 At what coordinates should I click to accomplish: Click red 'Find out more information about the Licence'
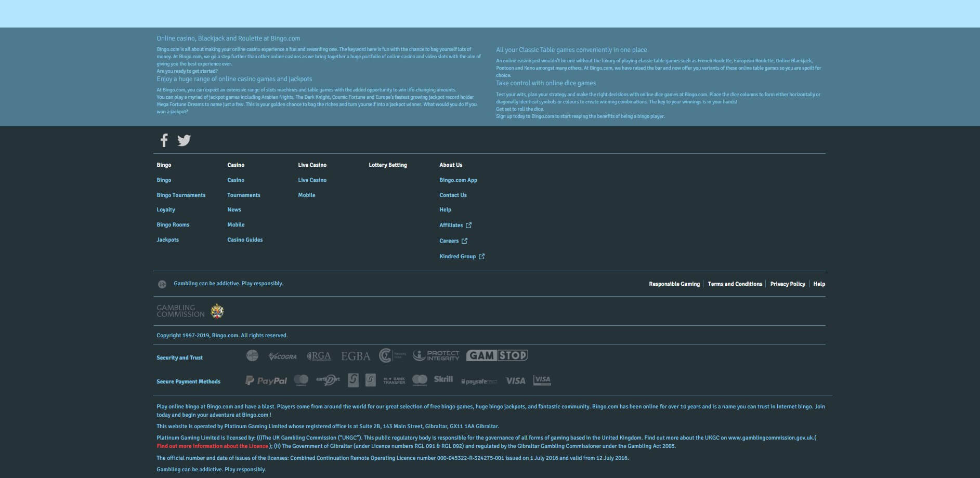212,446
